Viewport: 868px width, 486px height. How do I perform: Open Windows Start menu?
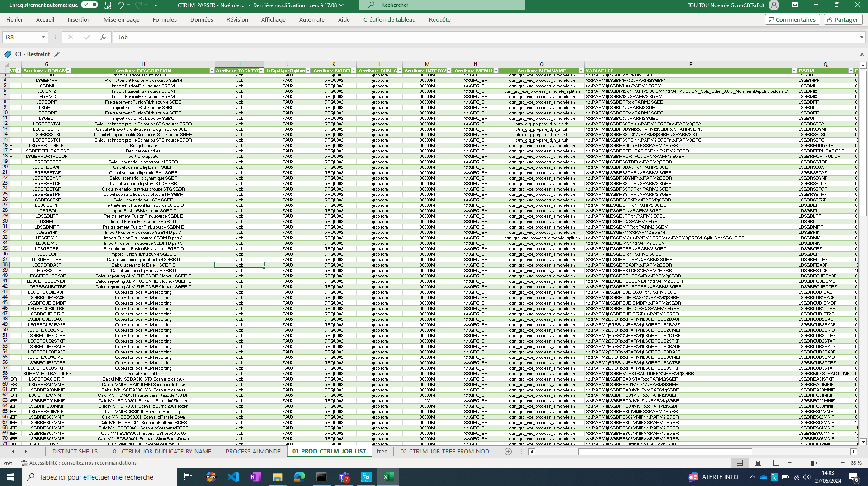coord(11,477)
